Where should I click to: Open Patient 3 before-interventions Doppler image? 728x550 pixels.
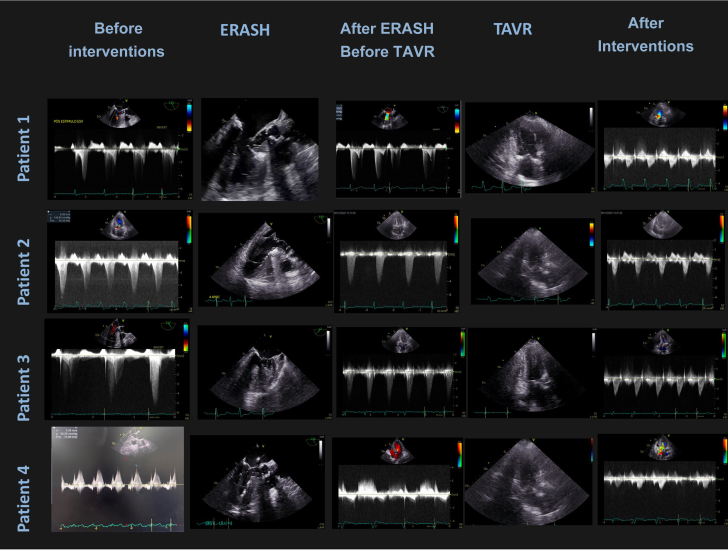point(117,369)
